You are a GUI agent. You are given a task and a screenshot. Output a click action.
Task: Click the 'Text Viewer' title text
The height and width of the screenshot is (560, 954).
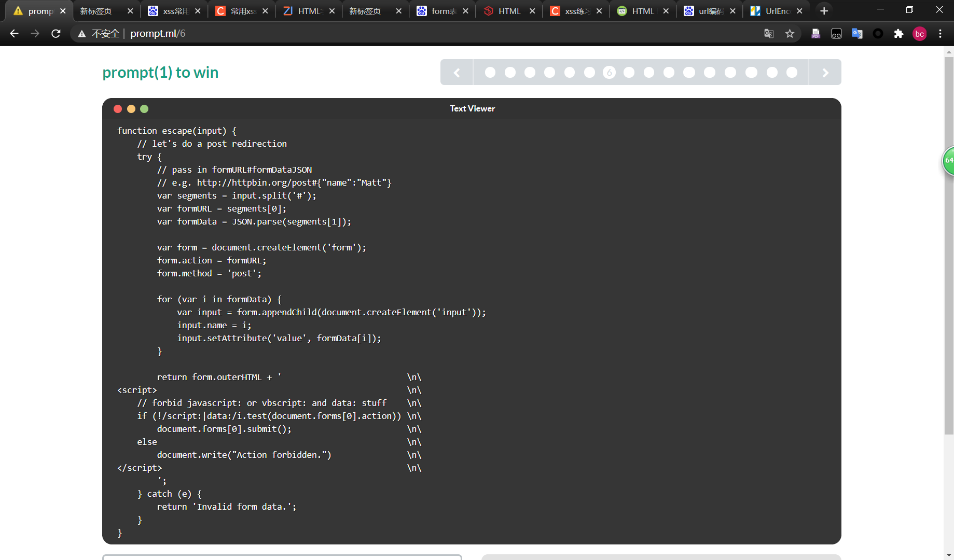click(472, 108)
